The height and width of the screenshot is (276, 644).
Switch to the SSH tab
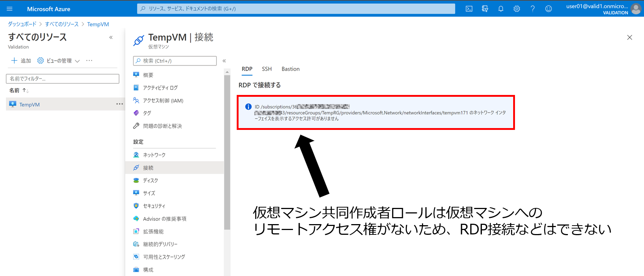[267, 69]
